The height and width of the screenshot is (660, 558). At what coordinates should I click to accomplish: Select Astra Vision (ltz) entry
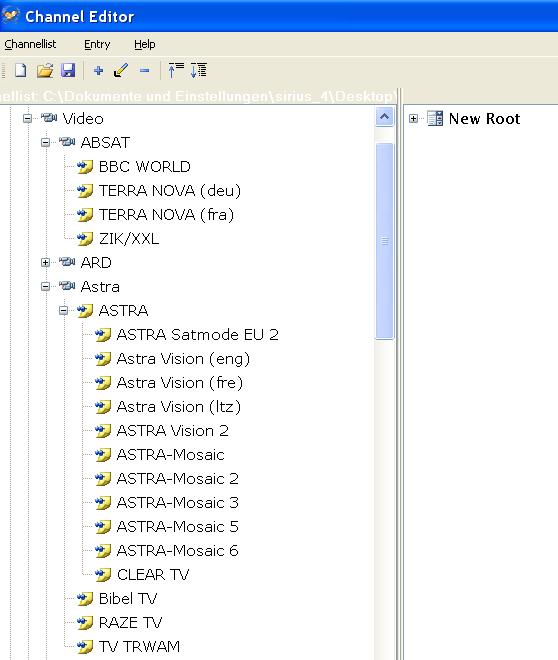(x=178, y=407)
